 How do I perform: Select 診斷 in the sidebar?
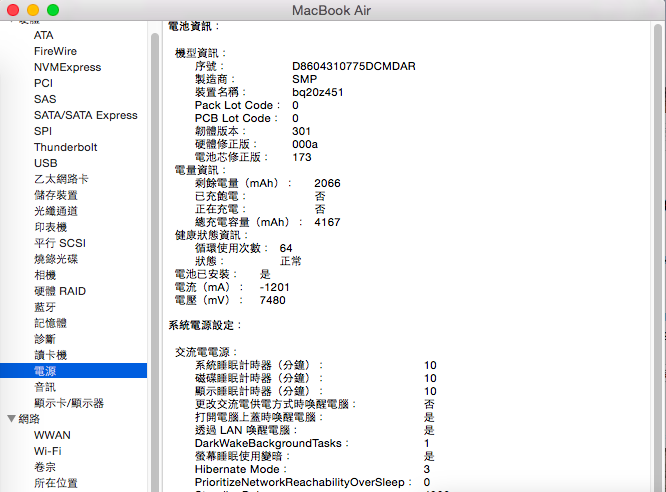point(45,339)
